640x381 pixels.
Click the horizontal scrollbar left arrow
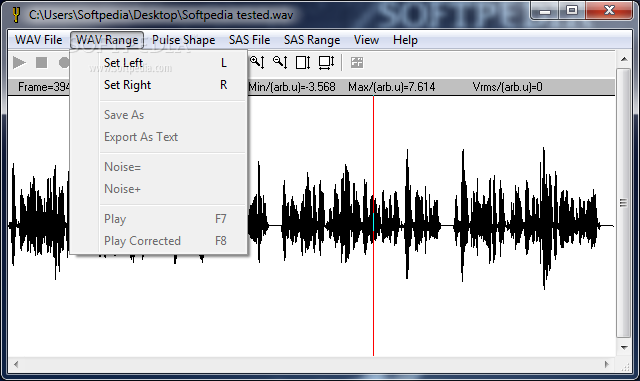click(16, 364)
